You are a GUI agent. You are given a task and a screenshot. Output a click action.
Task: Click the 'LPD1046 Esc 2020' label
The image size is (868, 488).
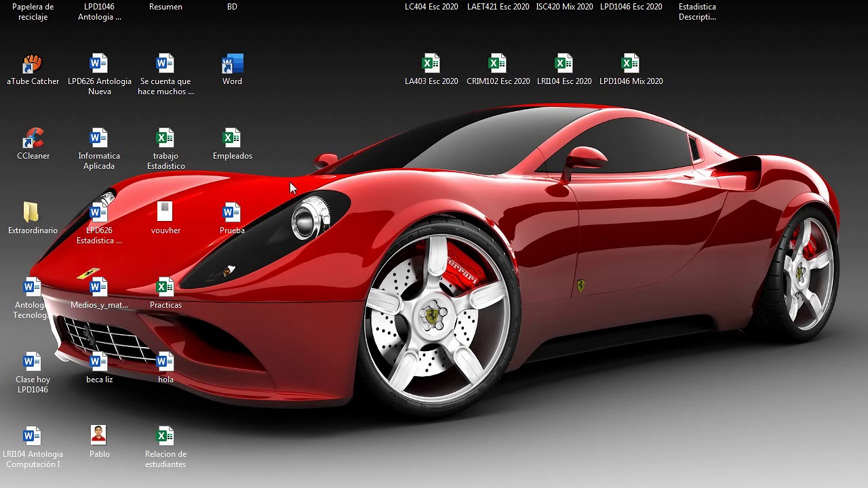[x=631, y=7]
